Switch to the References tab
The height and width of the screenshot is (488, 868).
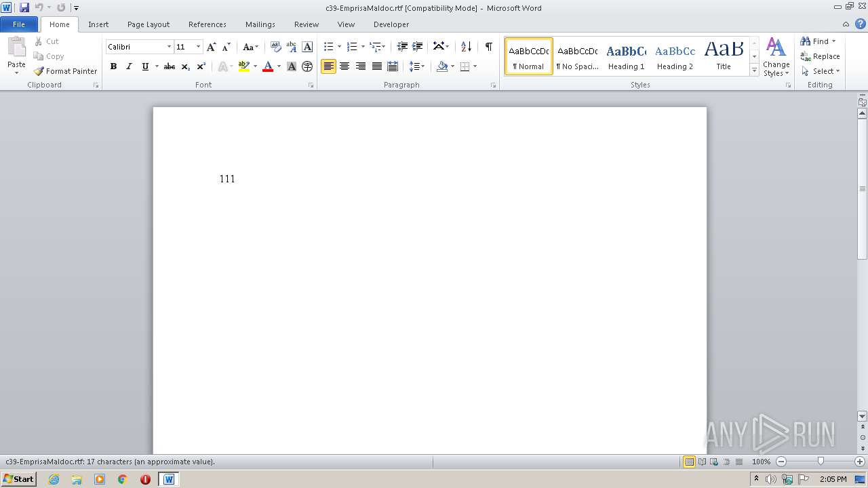[x=208, y=24]
